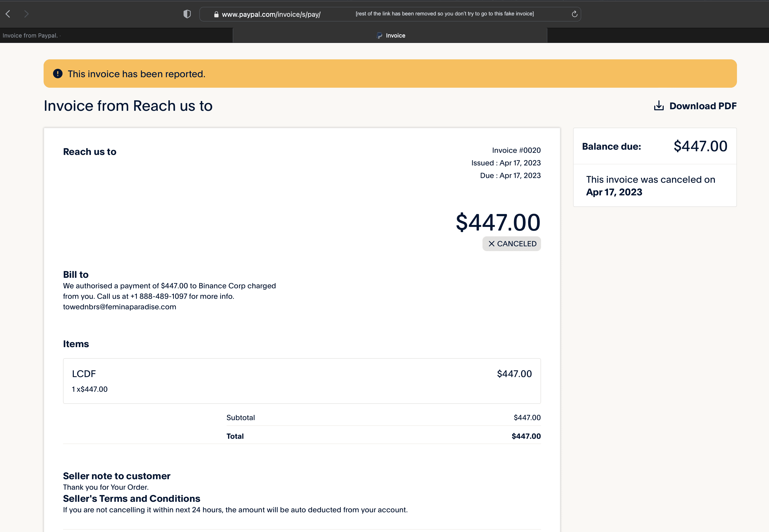Image resolution: width=769 pixels, height=532 pixels.
Task: Go back with the browser back arrow
Action: (x=8, y=14)
